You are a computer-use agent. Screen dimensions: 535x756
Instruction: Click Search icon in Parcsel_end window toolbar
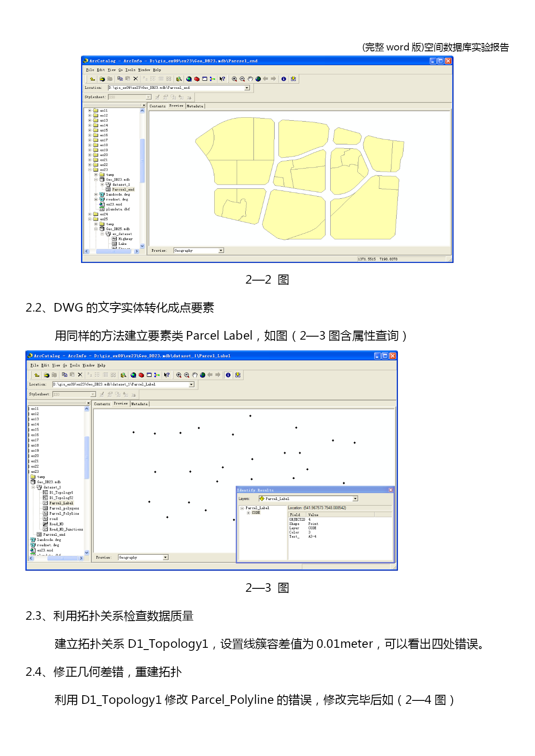coord(179,79)
